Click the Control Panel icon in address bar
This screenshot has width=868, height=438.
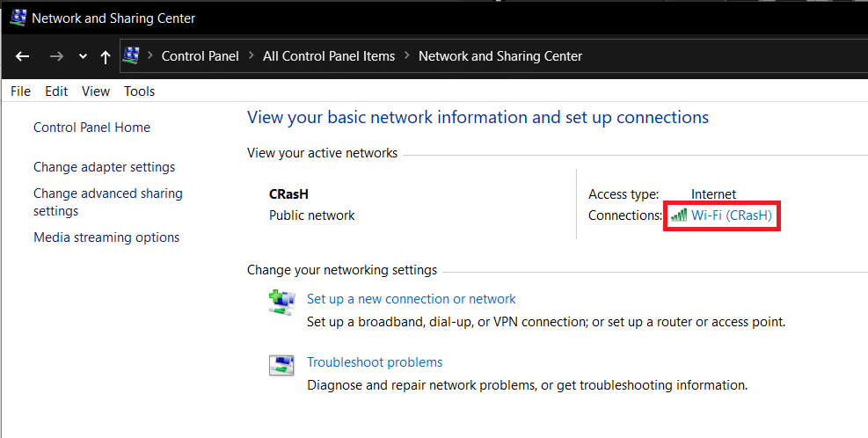(x=132, y=55)
